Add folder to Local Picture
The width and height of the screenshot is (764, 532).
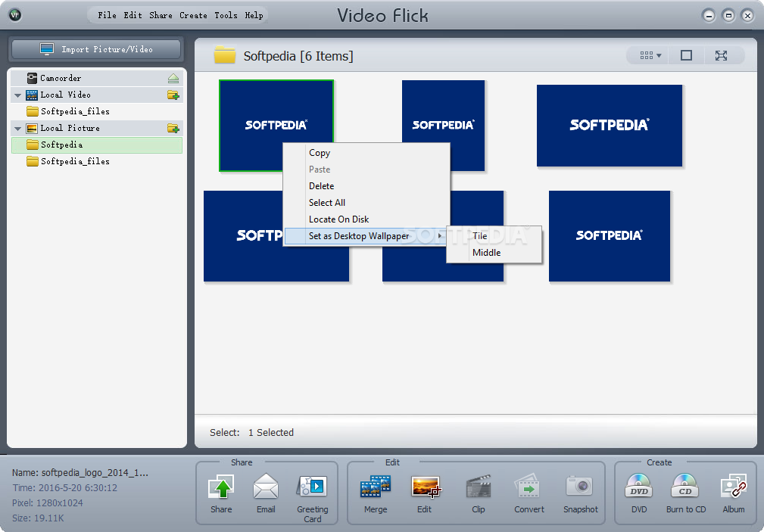pos(173,128)
